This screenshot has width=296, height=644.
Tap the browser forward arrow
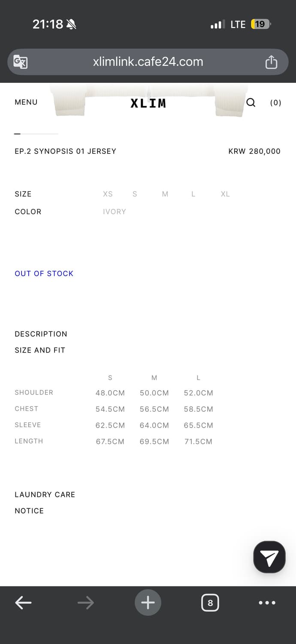tap(85, 603)
